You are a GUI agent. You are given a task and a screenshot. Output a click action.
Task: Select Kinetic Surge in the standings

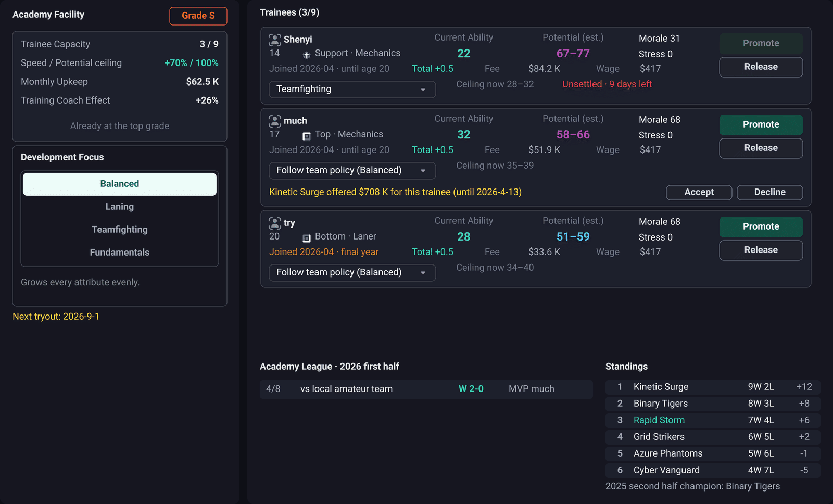coord(713,387)
